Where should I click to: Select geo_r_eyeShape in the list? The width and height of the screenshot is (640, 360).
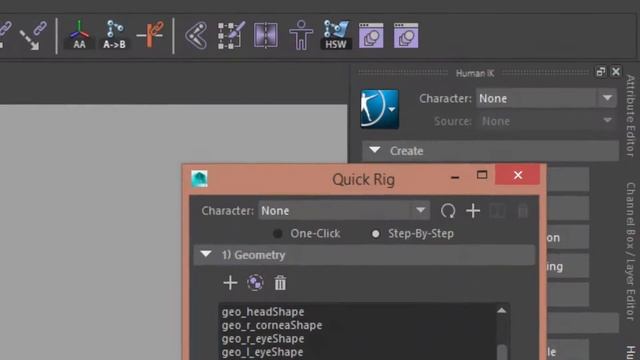(x=263, y=339)
